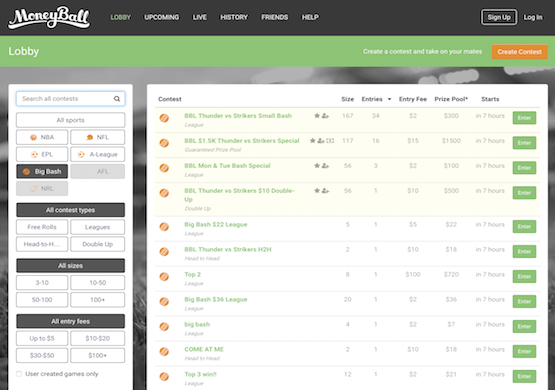Image resolution: width=555 pixels, height=390 pixels.
Task: Open the History nav tab
Action: coord(234,17)
